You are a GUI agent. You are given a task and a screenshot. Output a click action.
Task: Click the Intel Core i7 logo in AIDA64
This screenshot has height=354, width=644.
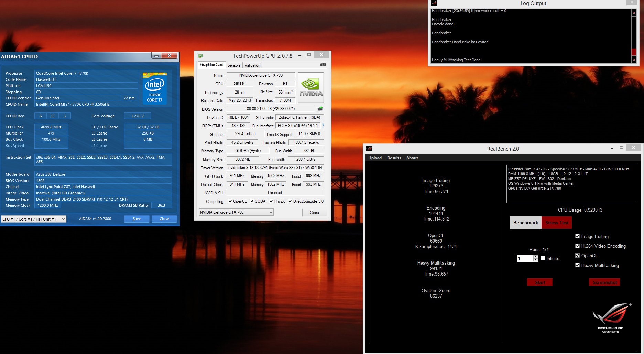tap(155, 88)
